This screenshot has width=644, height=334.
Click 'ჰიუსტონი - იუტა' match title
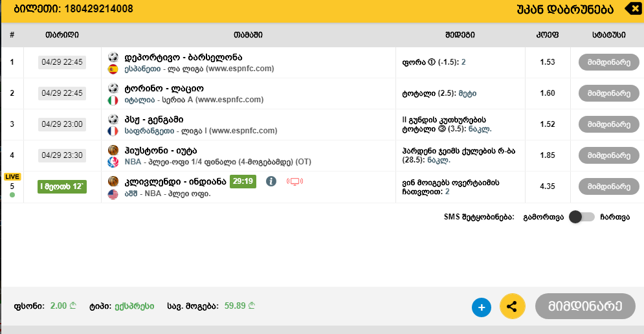(161, 151)
